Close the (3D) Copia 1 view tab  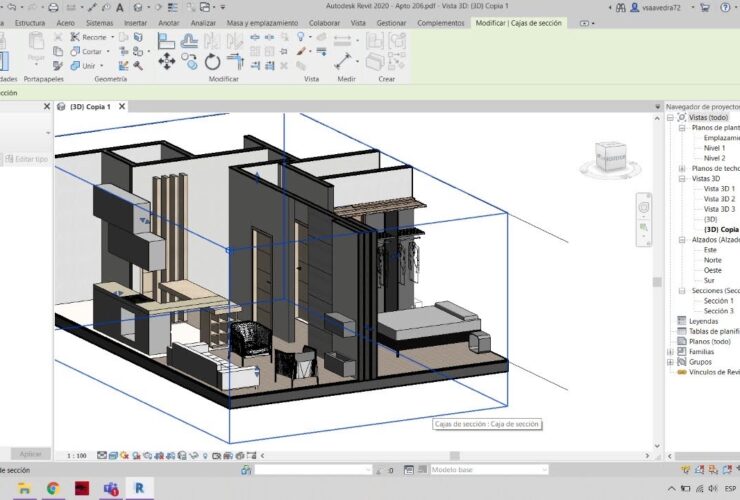pos(123,106)
